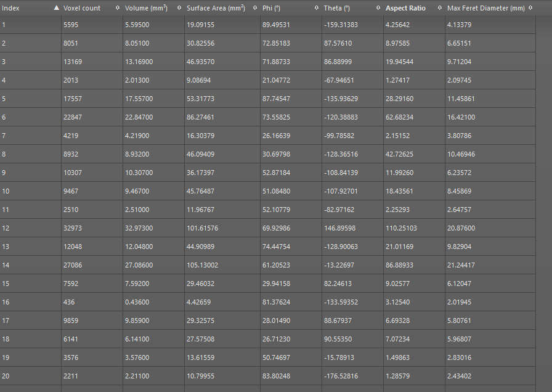The height and width of the screenshot is (392, 552).
Task: Click the ascending triangle on the Index column
Action: [x=55, y=8]
